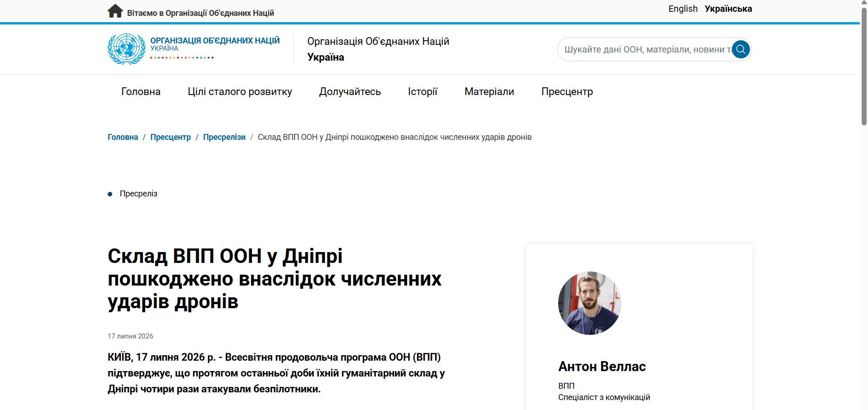
Task: Open the Історії menu item
Action: pos(422,91)
